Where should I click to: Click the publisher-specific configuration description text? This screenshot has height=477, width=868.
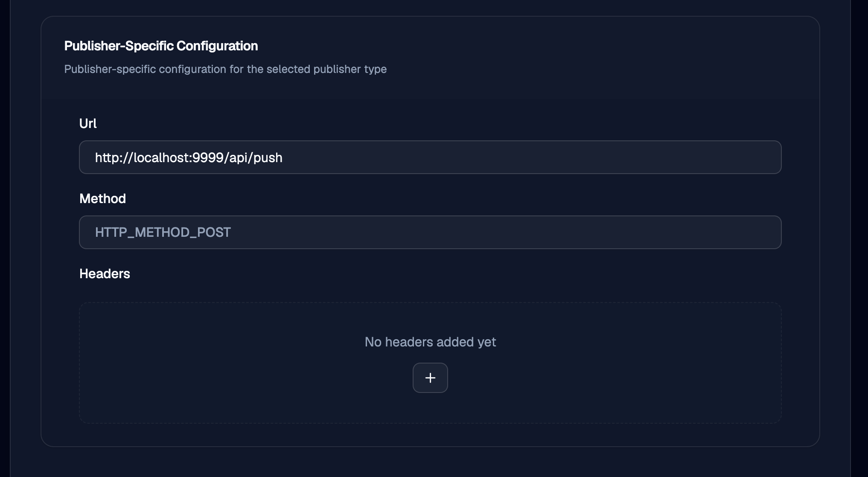point(225,69)
